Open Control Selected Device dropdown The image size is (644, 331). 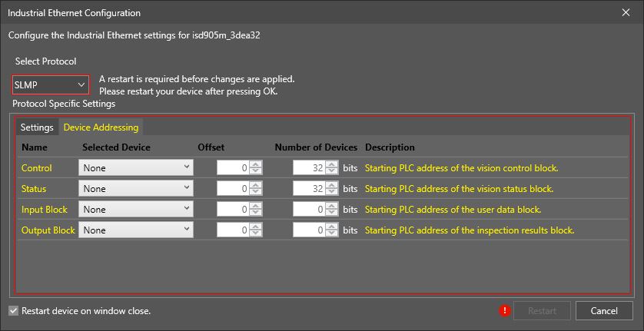tap(135, 167)
